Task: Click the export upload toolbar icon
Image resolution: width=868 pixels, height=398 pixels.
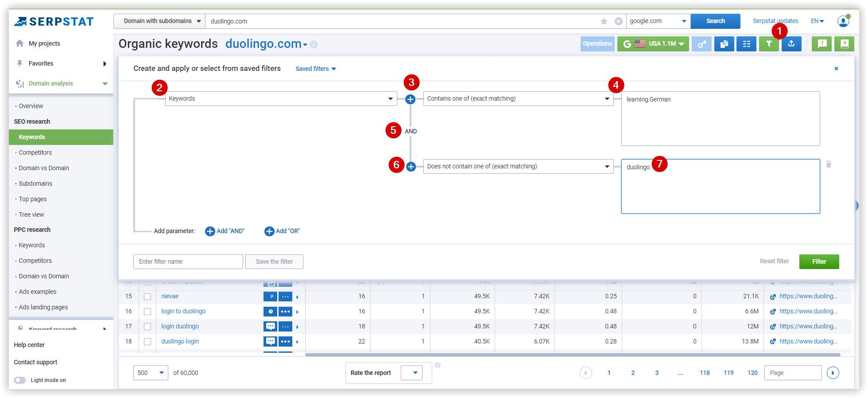Action: (x=791, y=44)
